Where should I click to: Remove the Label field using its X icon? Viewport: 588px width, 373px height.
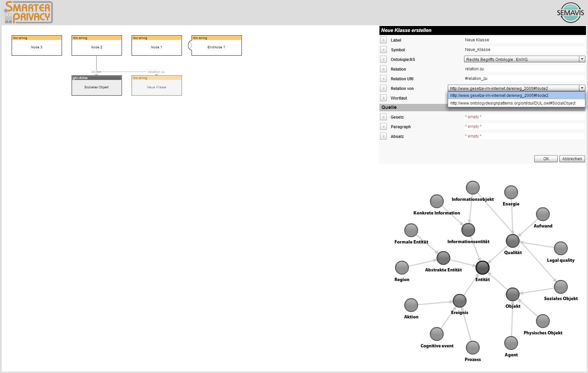(x=383, y=40)
